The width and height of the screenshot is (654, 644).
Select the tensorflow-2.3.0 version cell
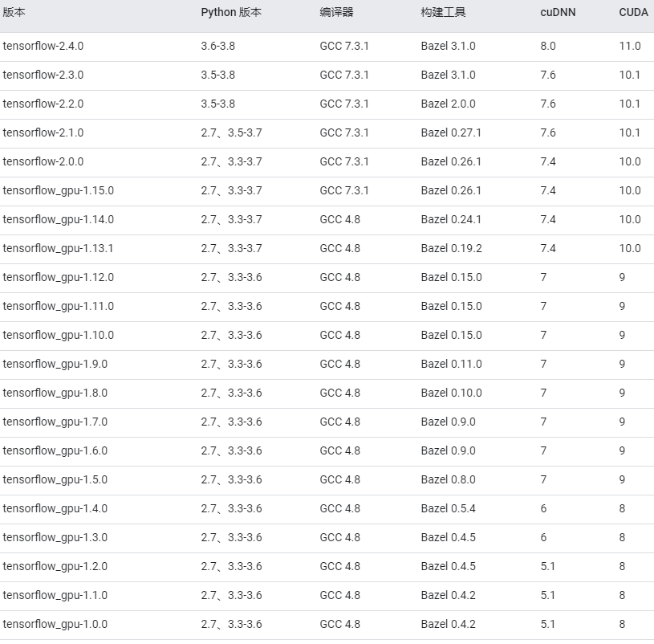[43, 75]
